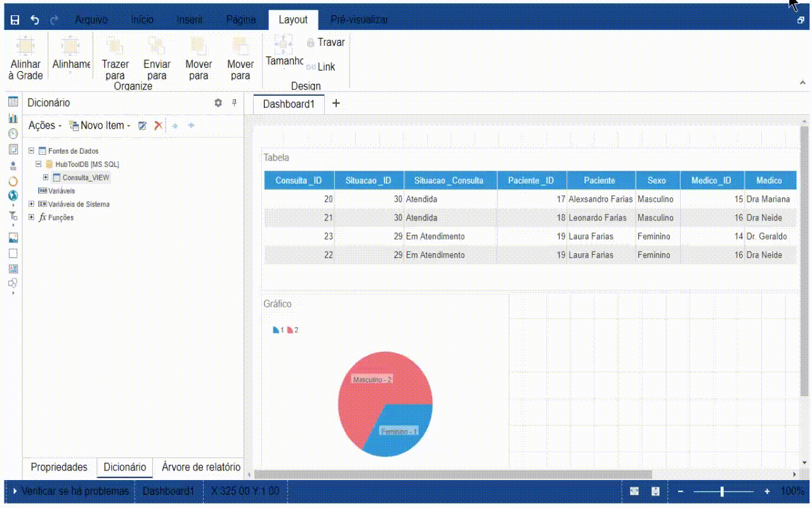Screen dimensions: 812x508
Task: Switch to the Árvore de relatório tab
Action: (201, 467)
